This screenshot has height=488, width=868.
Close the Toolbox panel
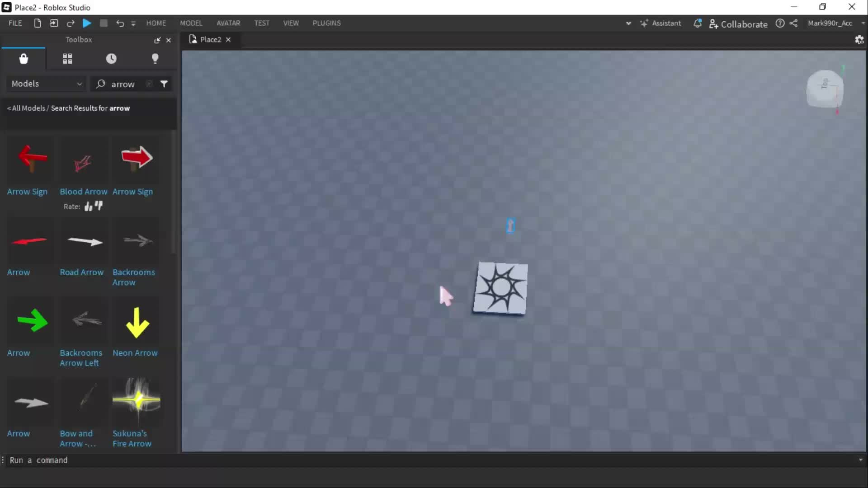click(169, 40)
